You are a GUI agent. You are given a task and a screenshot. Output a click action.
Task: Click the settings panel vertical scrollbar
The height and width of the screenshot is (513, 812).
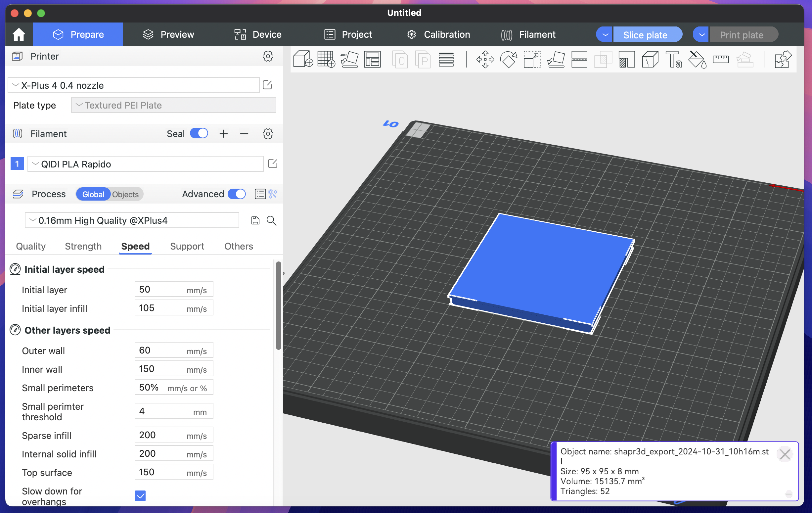pyautogui.click(x=279, y=305)
